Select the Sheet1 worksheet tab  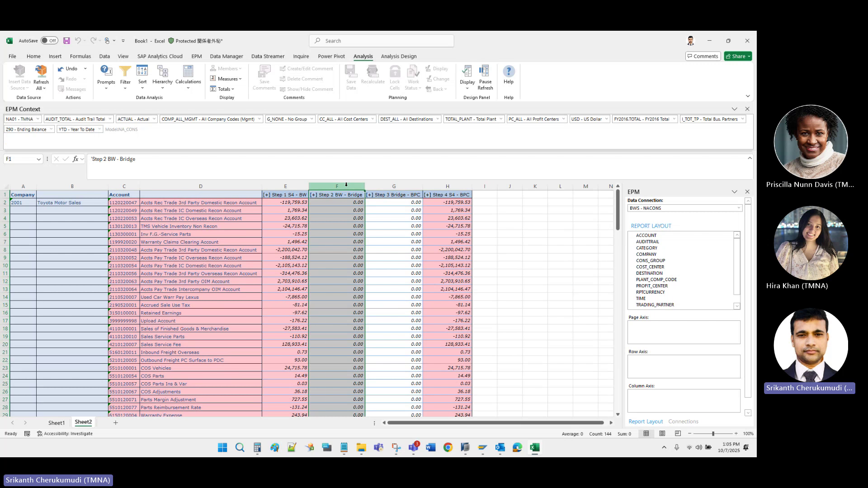(x=56, y=422)
